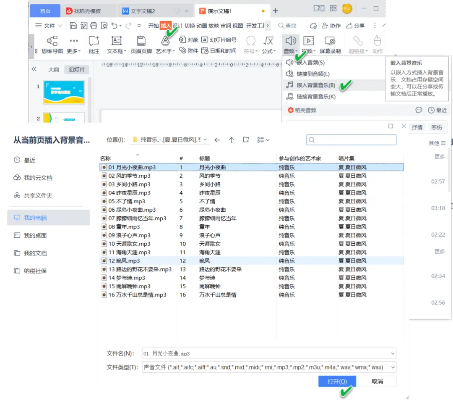Select the mp3 file numbered 16
The height and width of the screenshot is (400, 453).
coord(252,295)
